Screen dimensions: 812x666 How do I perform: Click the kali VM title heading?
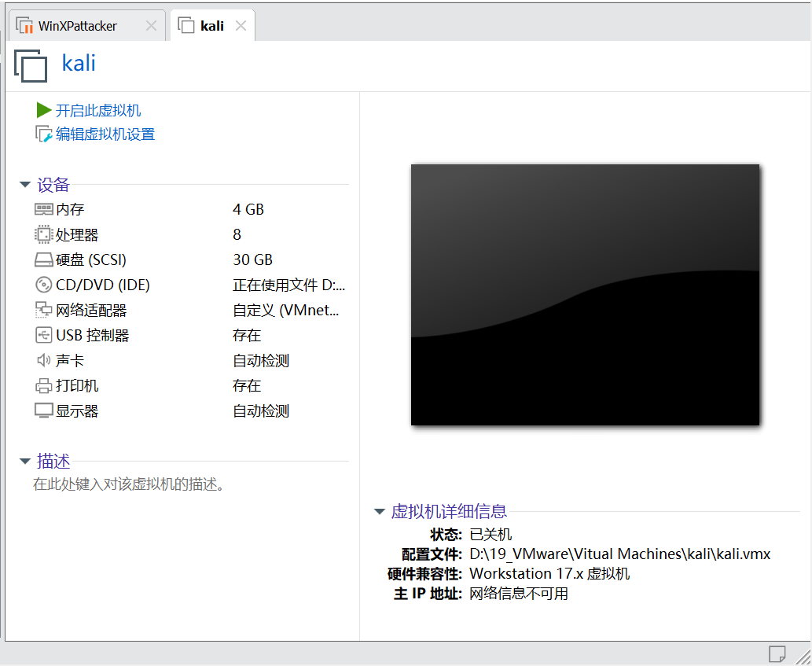[79, 63]
